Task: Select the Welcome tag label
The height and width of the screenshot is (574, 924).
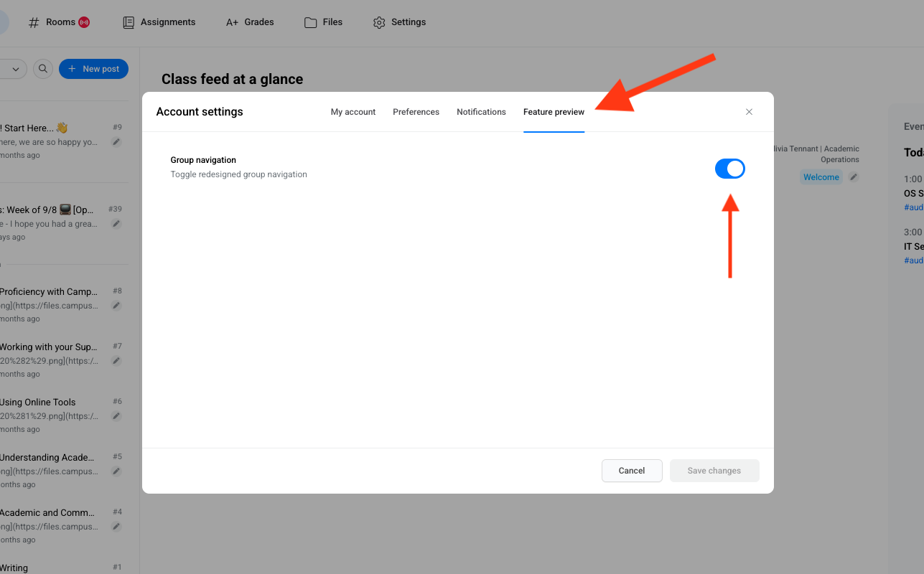Action: coord(821,177)
